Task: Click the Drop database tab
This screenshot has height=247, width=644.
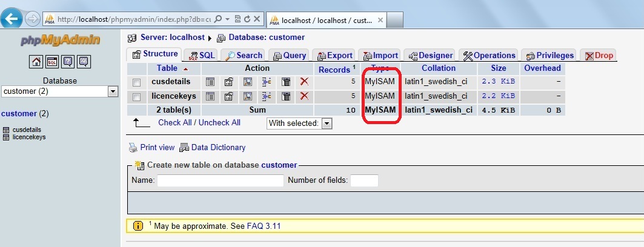Action: pos(599,55)
